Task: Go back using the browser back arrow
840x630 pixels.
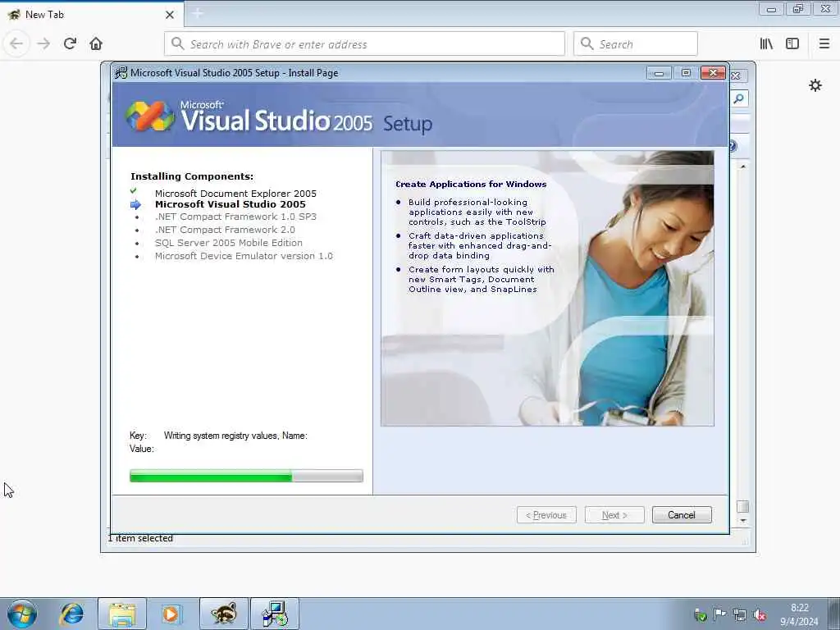Action: point(16,43)
